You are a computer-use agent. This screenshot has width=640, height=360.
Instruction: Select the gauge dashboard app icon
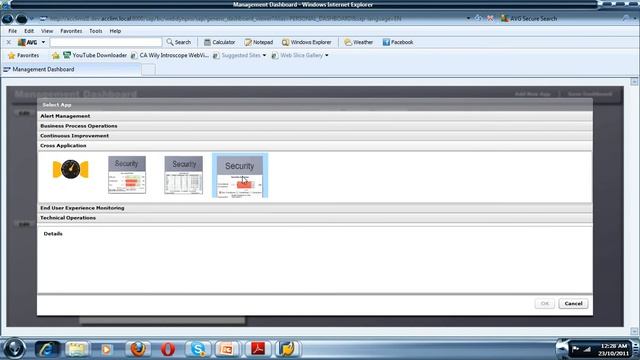(71, 169)
